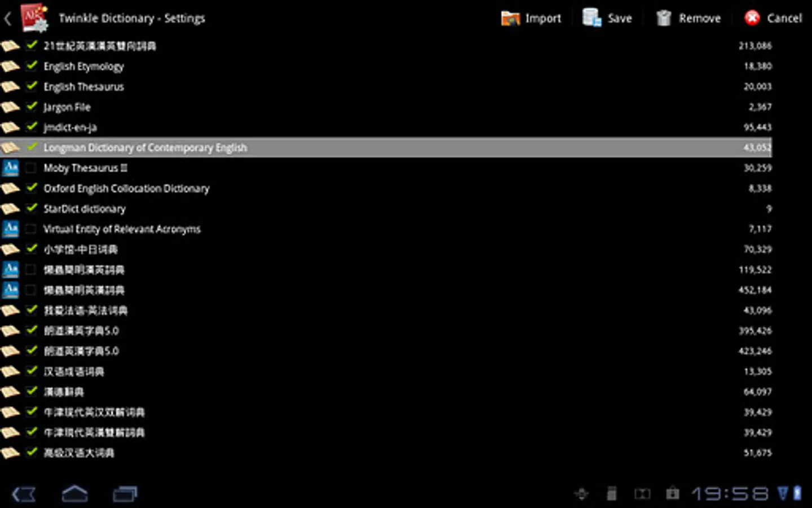Click book icon beside English Thesaurus
The image size is (812, 508).
(x=10, y=87)
